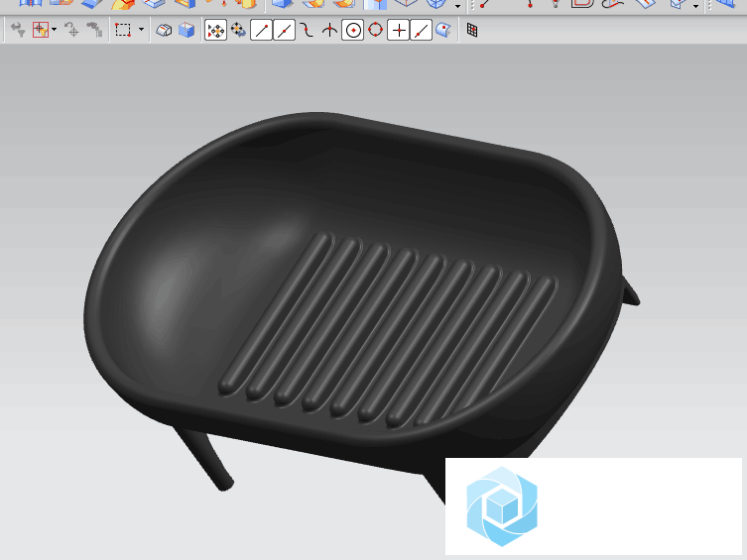Image resolution: width=747 pixels, height=560 pixels.
Task: Toggle the Mid Point snap option
Action: (284, 31)
